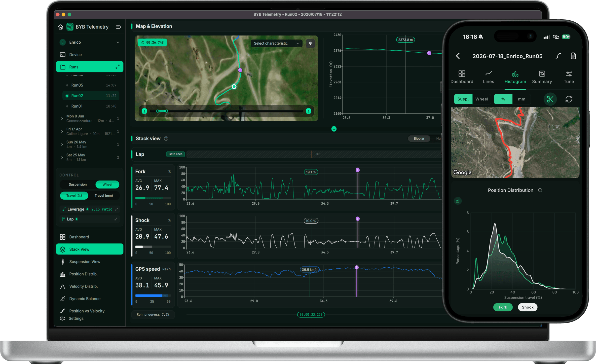Tap the document notes icon on phone
The width and height of the screenshot is (596, 364).
573,56
